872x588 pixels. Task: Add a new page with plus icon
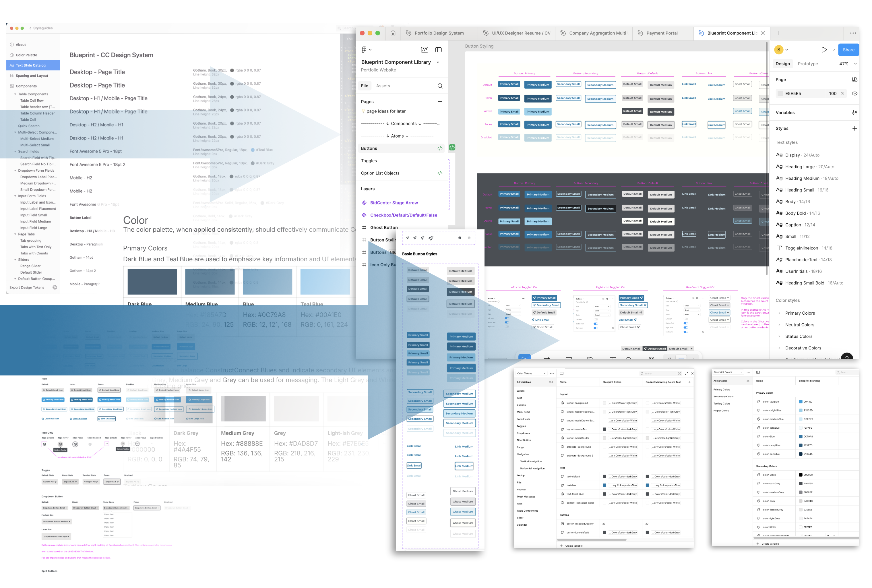pyautogui.click(x=440, y=102)
